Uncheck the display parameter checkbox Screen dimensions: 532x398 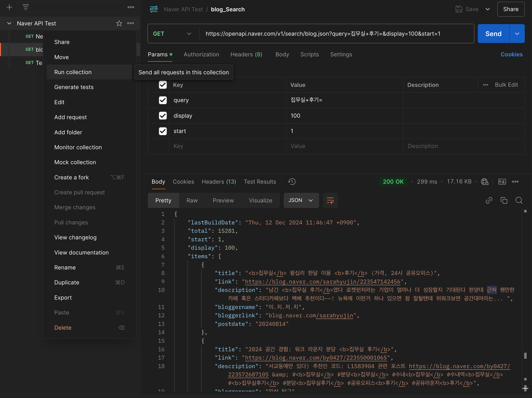(x=163, y=116)
